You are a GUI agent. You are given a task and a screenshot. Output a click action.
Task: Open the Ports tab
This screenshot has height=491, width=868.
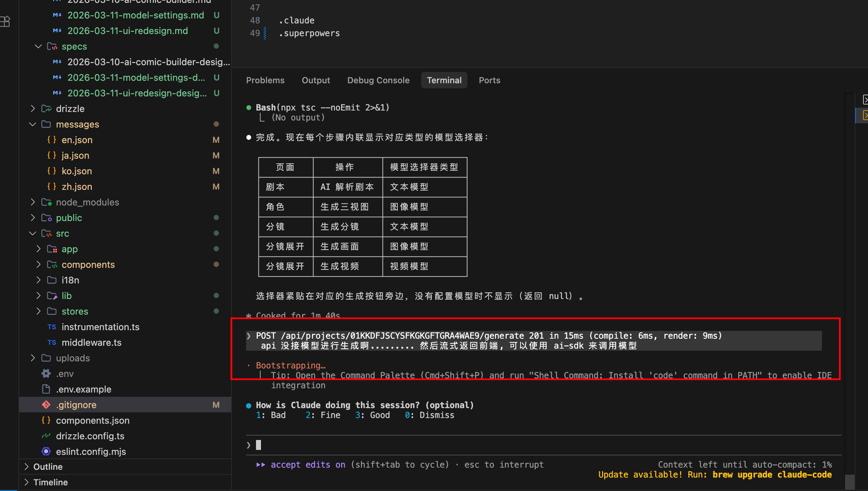[489, 80]
